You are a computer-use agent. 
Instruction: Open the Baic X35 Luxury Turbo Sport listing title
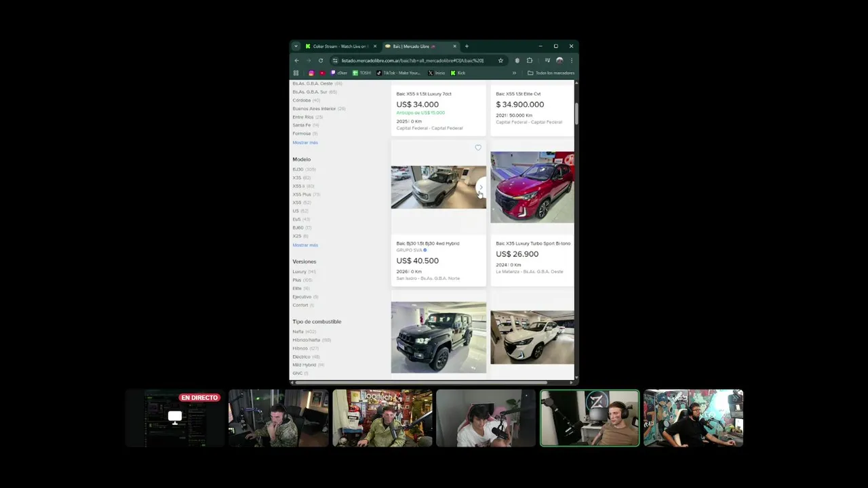533,243
